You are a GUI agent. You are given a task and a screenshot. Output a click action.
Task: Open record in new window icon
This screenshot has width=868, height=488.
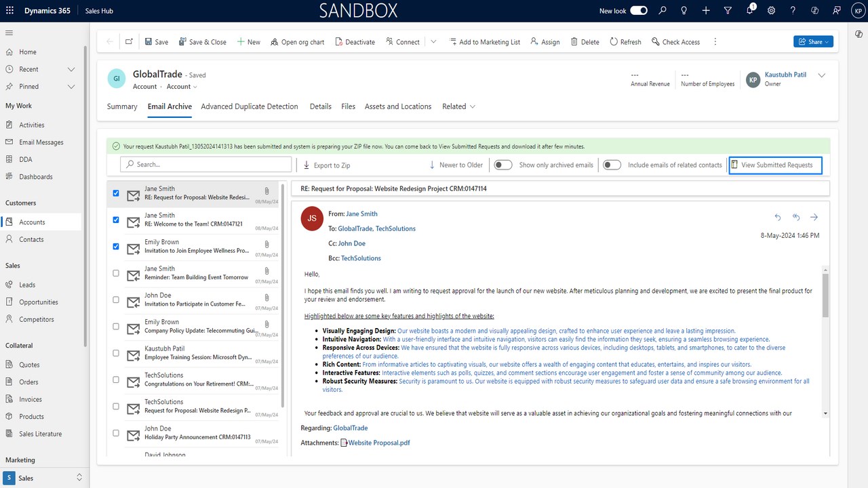click(129, 41)
